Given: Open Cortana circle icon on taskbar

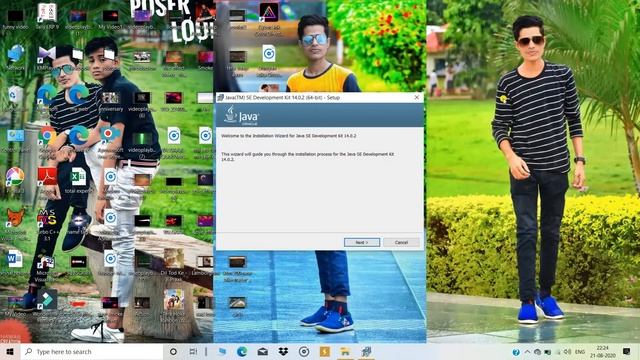Looking at the screenshot, I should tap(173, 351).
